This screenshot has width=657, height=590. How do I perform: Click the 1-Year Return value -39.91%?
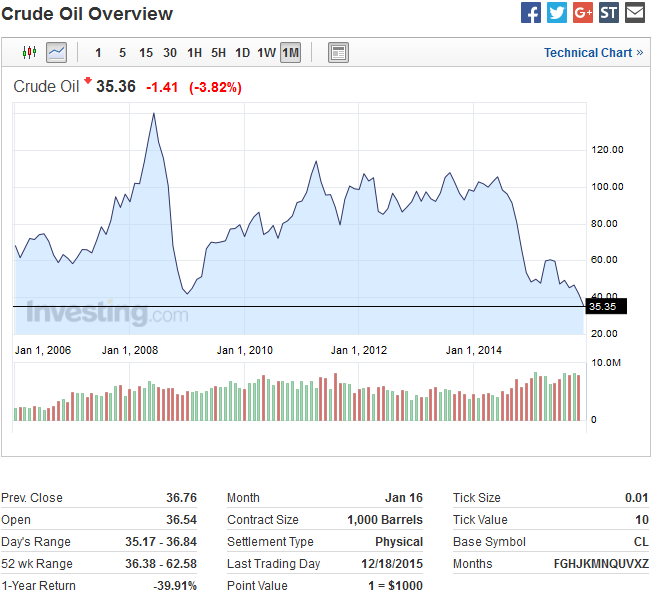(x=175, y=585)
